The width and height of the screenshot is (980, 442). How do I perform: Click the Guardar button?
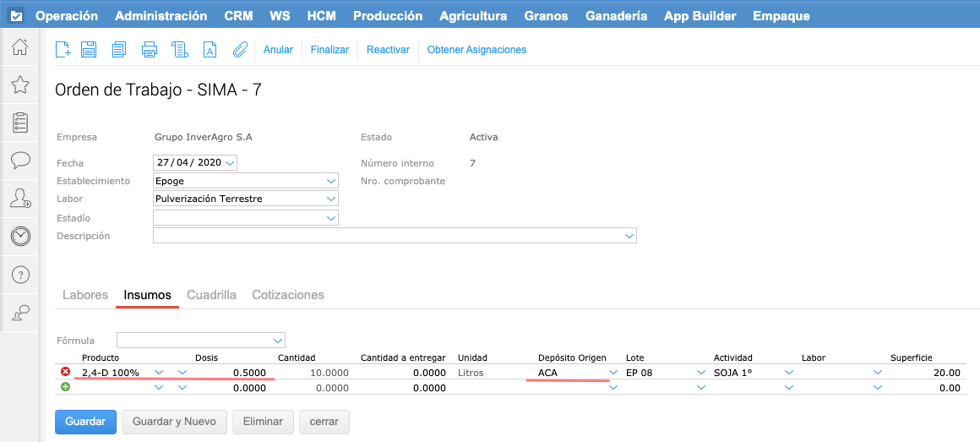(x=84, y=421)
